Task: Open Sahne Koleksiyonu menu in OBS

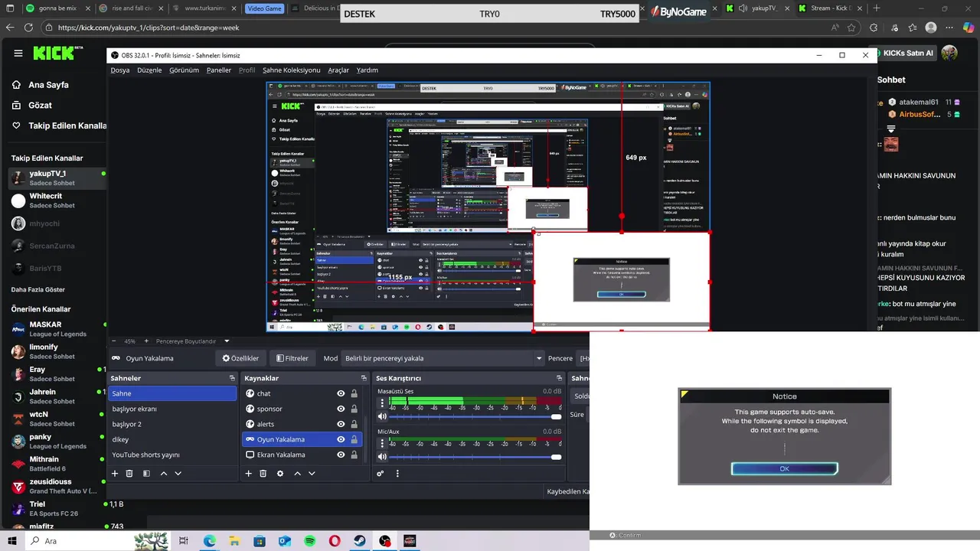Action: (x=291, y=70)
